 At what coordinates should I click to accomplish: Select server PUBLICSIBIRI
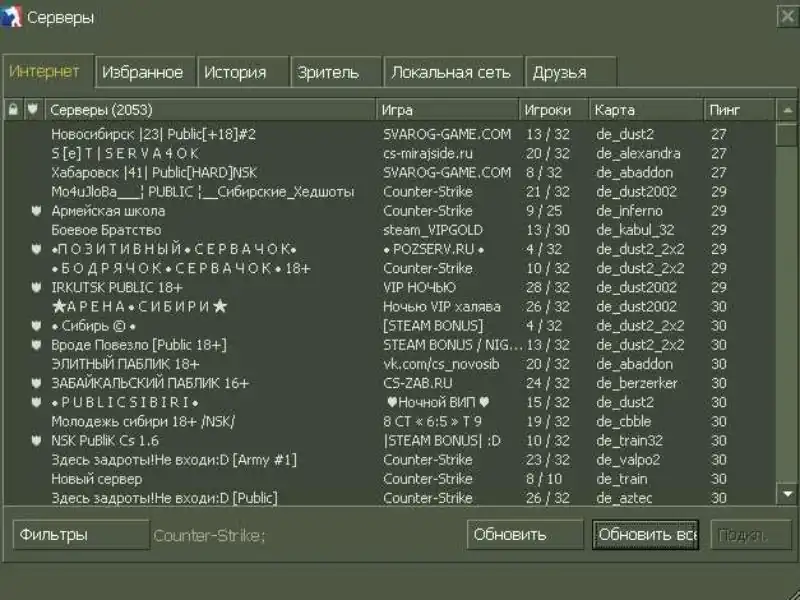390,402
